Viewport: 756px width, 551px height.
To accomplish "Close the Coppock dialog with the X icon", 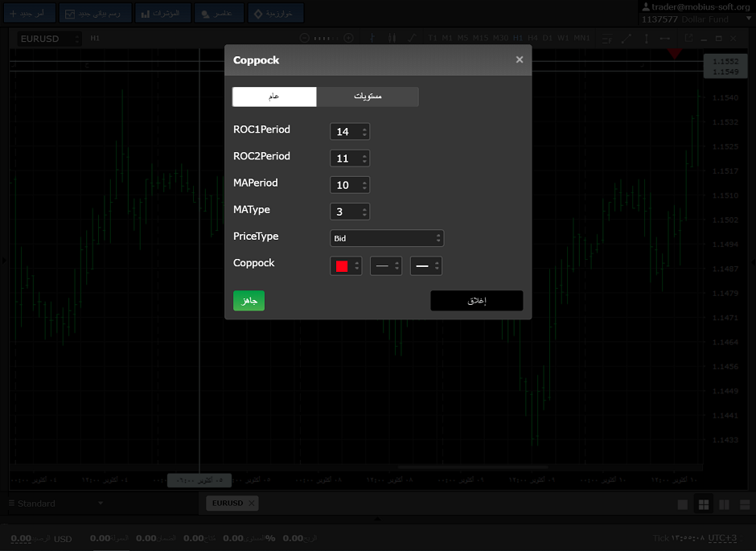I will pyautogui.click(x=520, y=60).
